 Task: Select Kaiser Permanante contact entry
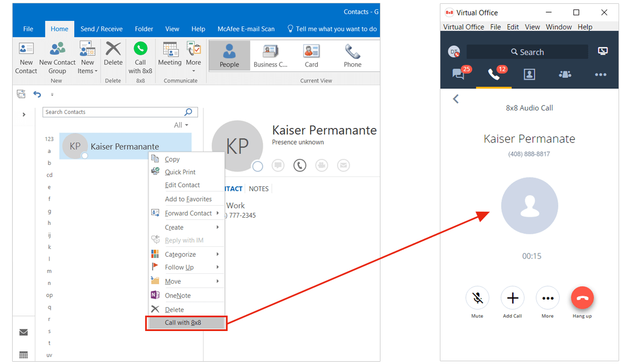tap(125, 146)
